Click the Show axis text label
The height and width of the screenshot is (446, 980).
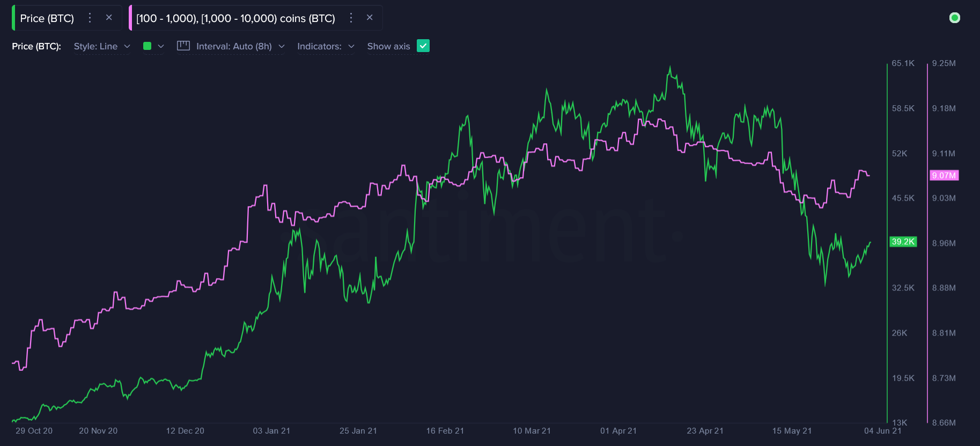[388, 46]
